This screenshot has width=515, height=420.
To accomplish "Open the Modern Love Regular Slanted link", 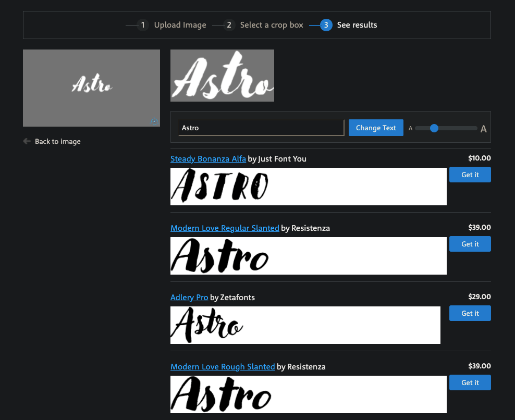I will coord(225,228).
